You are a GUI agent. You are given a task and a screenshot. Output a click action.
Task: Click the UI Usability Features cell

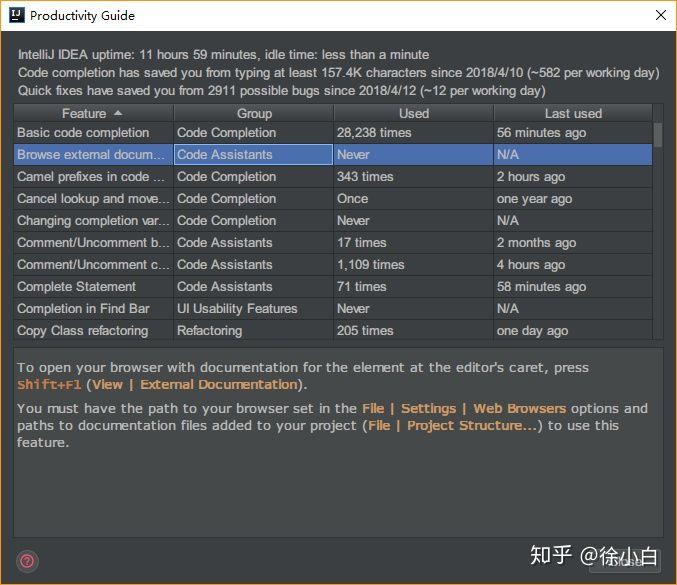pos(254,309)
